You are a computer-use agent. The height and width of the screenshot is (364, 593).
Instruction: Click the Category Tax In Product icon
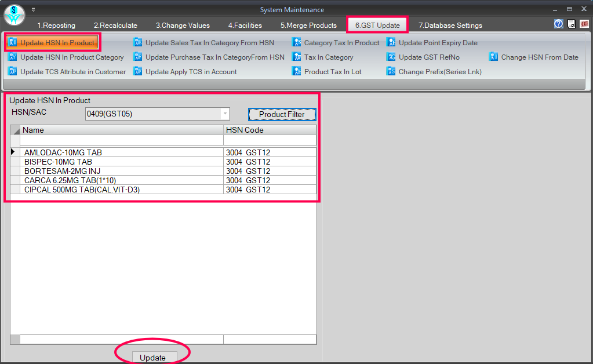[297, 43]
